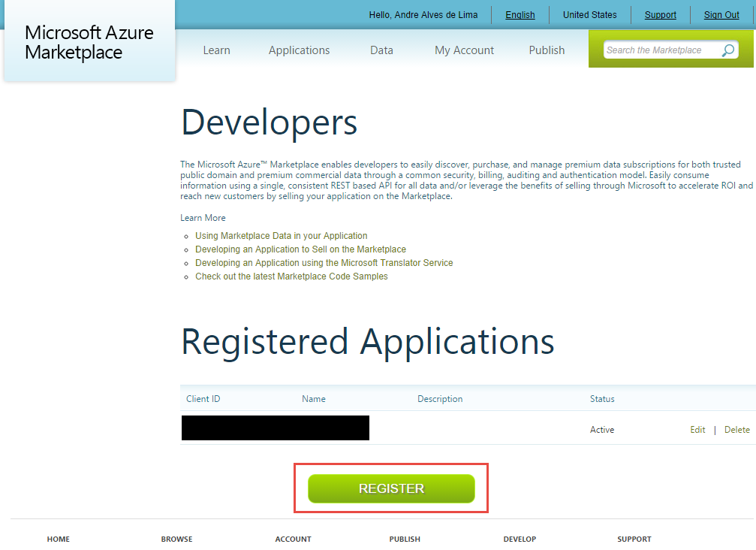Click the ACCOUNT footer link

[293, 539]
